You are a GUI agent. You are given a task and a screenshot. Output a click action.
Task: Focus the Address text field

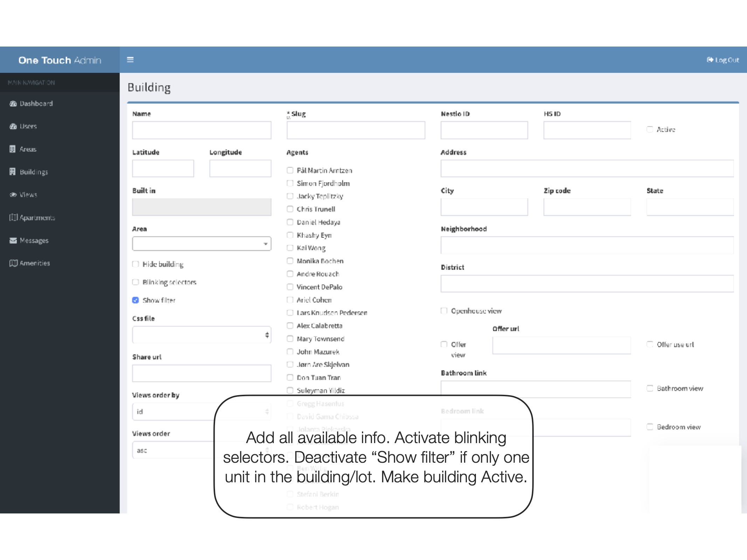[587, 168]
